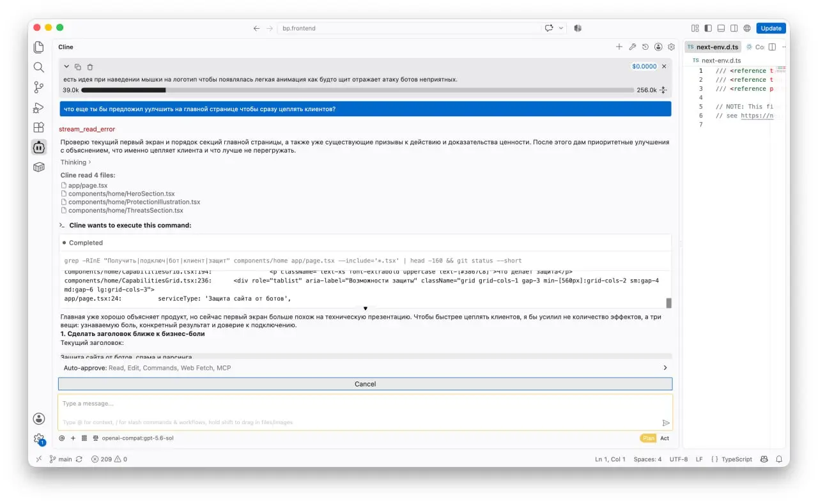Viewport: 818px width, 504px height.
Task: Copy the task text with copy icon
Action: (x=78, y=66)
